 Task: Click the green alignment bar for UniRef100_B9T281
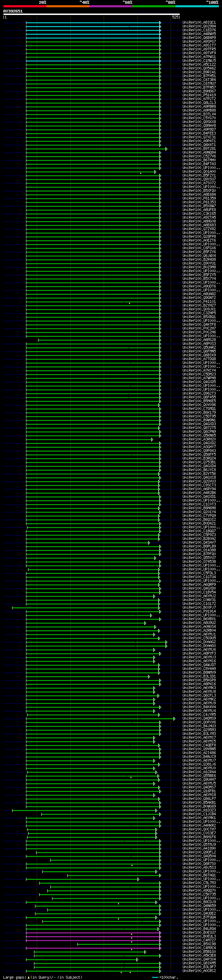(96, 148)
